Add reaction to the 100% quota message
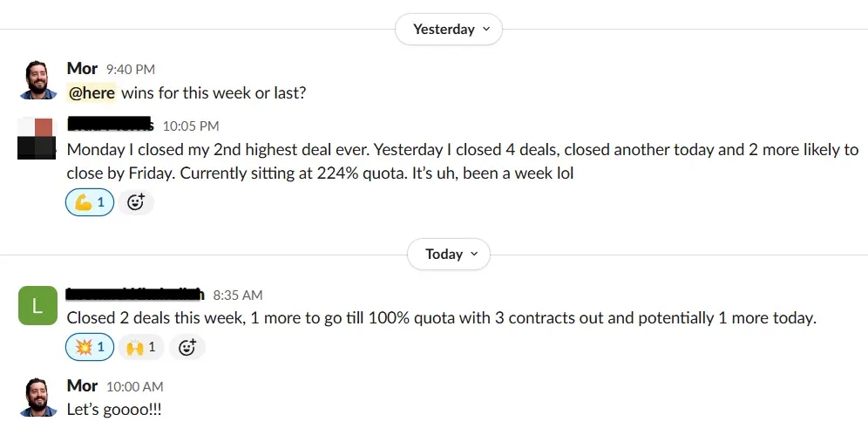This screenshot has height=435, width=868. tap(187, 347)
